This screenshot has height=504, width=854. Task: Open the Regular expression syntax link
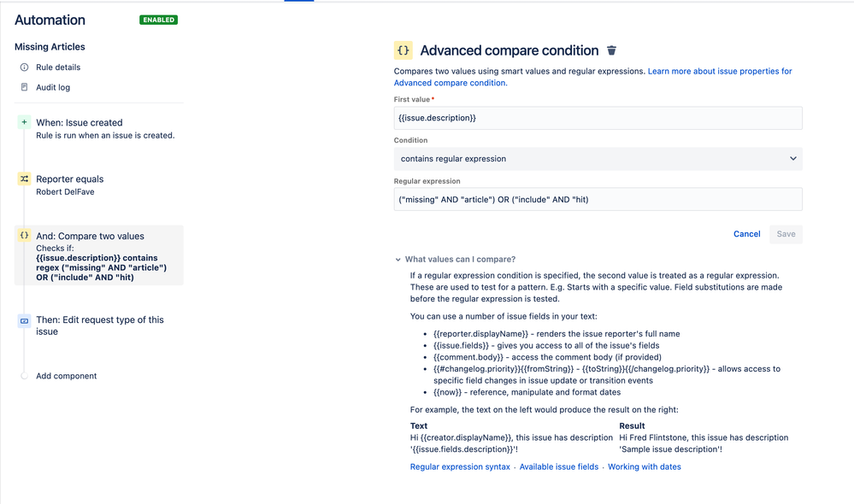[460, 467]
